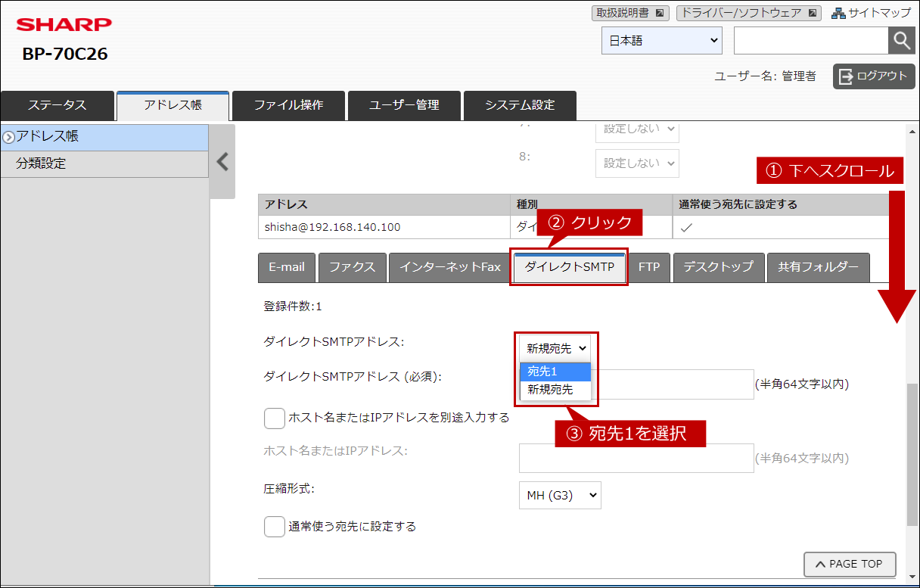The width and height of the screenshot is (920, 588).
Task: Click the search text field
Action: 811,41
